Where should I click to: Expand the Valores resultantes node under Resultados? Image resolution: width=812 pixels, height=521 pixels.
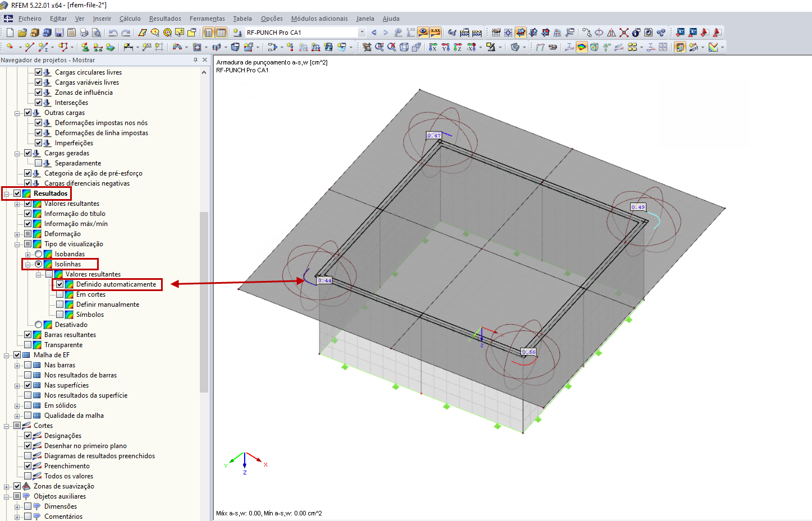tap(17, 204)
